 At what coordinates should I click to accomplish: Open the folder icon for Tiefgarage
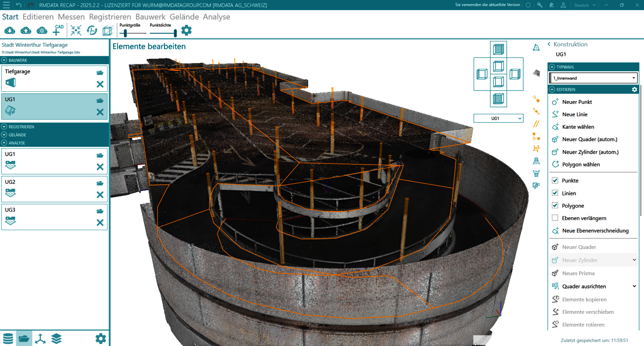(x=100, y=73)
